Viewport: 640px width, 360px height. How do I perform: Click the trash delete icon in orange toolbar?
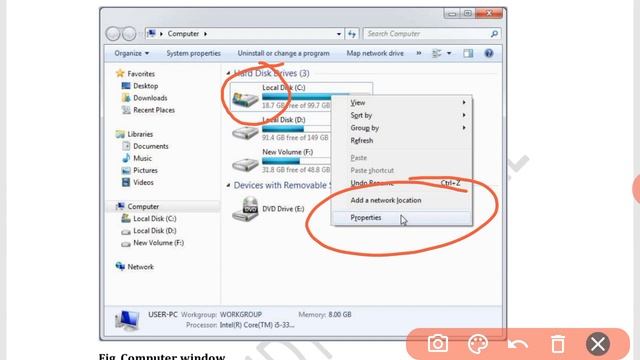tap(558, 344)
